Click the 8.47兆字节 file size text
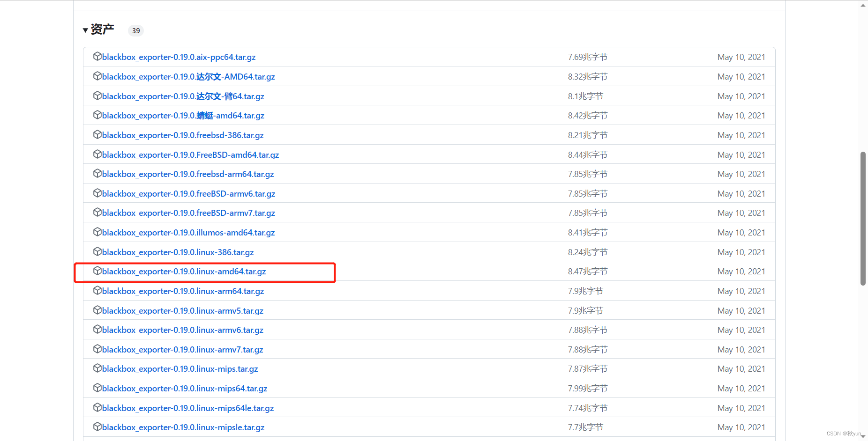This screenshot has width=868, height=441. click(x=588, y=272)
